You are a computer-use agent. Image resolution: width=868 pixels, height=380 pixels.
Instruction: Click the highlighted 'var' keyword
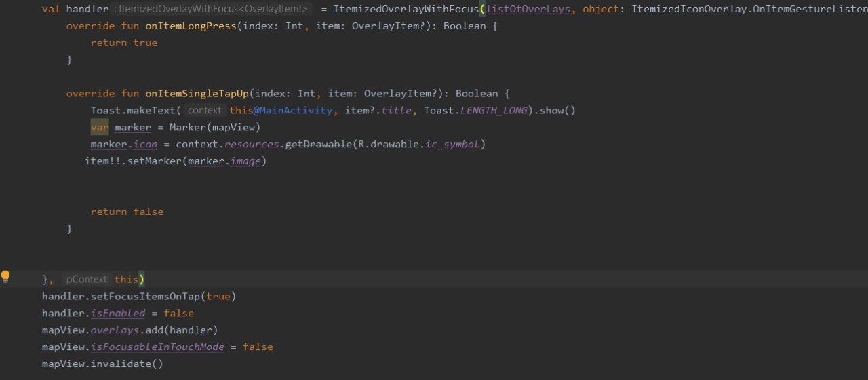100,128
